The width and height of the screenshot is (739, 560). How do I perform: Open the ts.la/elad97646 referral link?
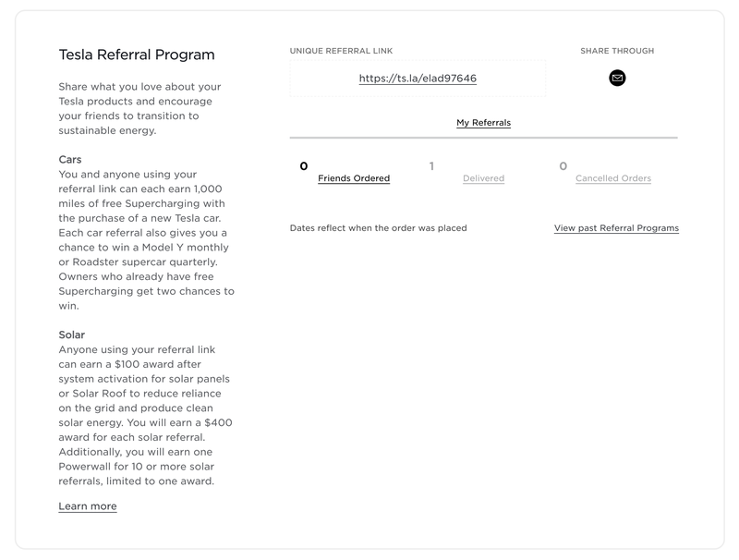coord(418,79)
